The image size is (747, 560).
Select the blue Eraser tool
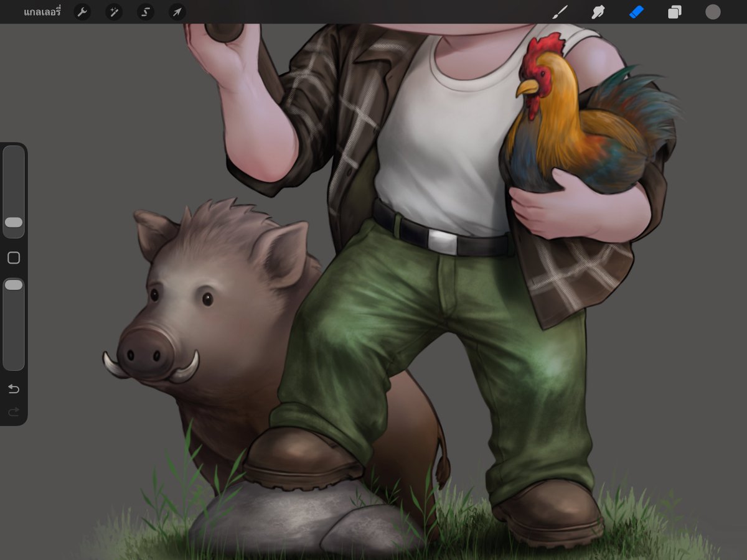(636, 12)
